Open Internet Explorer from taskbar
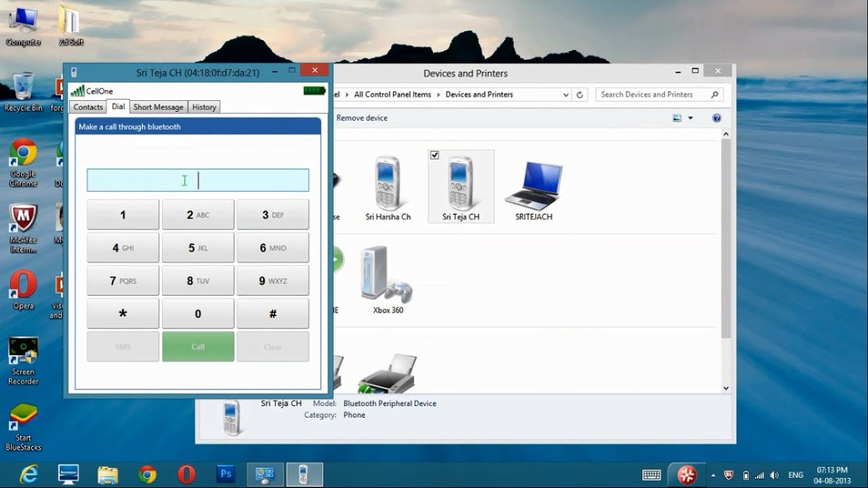The width and height of the screenshot is (868, 488). [29, 474]
